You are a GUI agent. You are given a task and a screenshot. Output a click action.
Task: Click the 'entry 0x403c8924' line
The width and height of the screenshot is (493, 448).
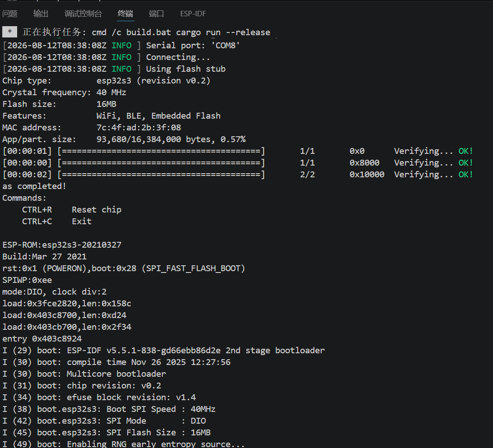(42, 338)
